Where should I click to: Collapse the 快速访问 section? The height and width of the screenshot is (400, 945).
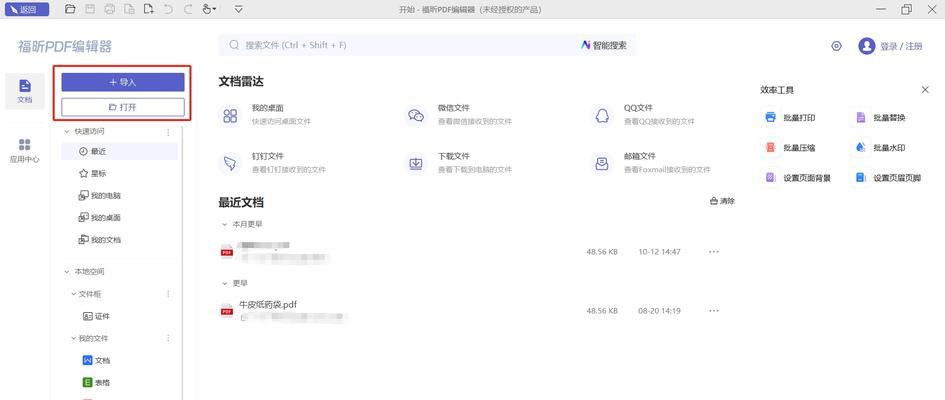[x=67, y=131]
